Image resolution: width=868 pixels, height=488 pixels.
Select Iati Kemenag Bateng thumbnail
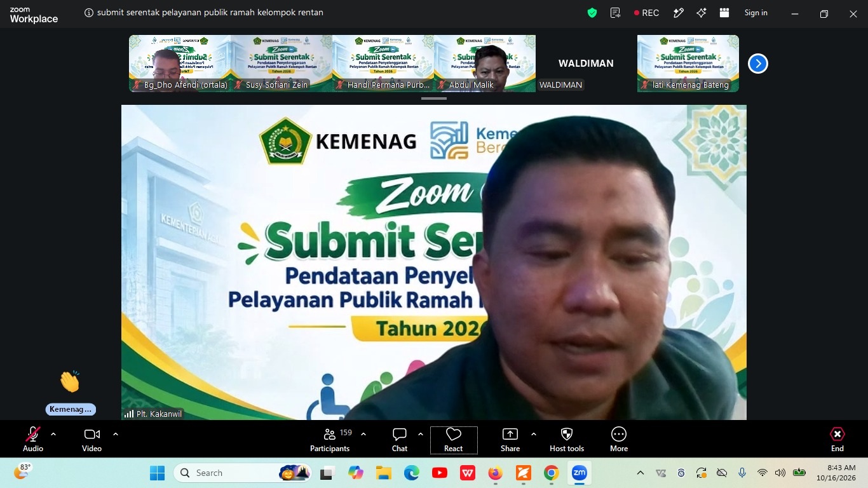pyautogui.click(x=688, y=64)
